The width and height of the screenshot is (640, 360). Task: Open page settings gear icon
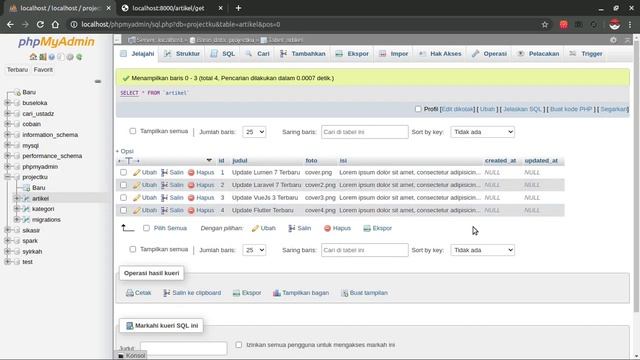pyautogui.click(x=613, y=40)
